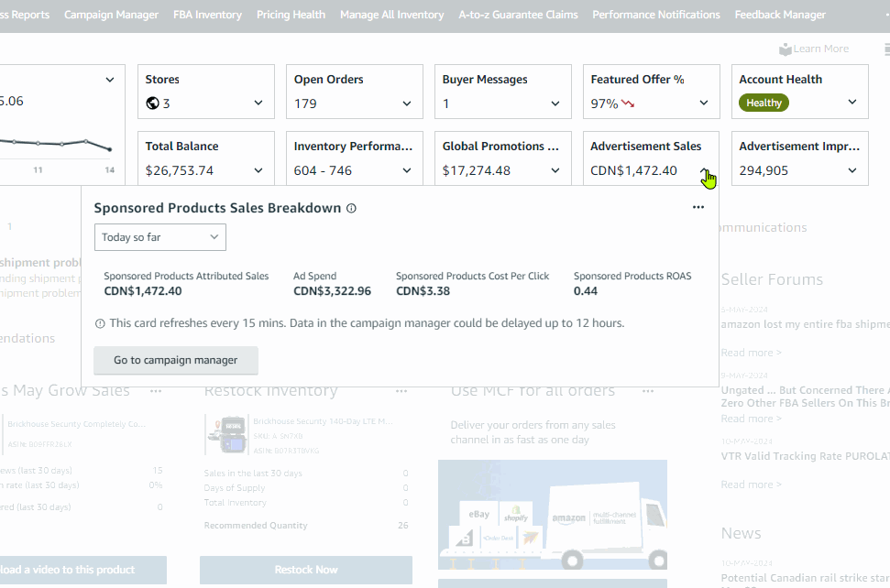Click the red downward trend icon in Featured Offer
This screenshot has height=588, width=890.
coord(628,103)
